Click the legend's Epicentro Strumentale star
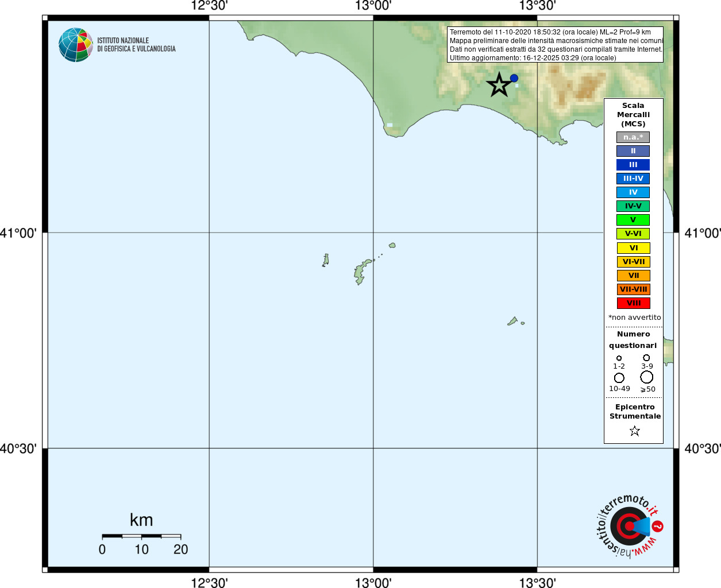 pyautogui.click(x=635, y=431)
